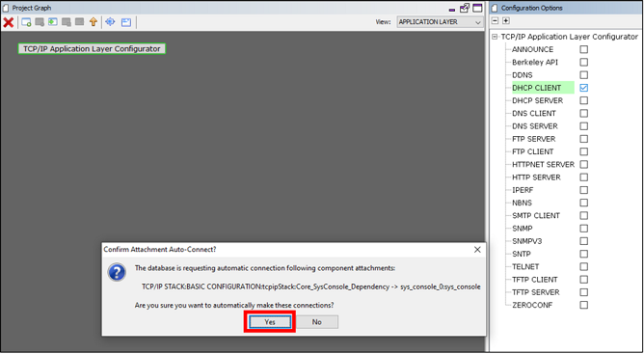Screen dimensions: 644x354
Task: Enable the TELNET checkbox
Action: (583, 266)
